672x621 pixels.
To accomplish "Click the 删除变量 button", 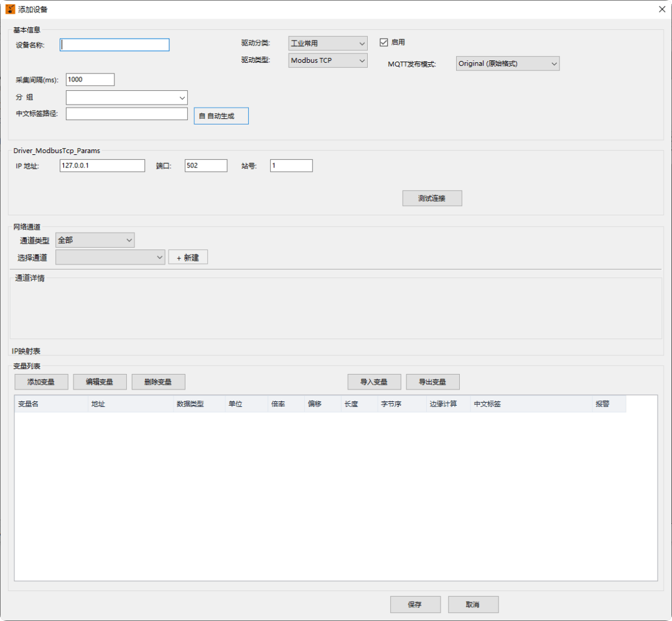I will click(x=159, y=382).
